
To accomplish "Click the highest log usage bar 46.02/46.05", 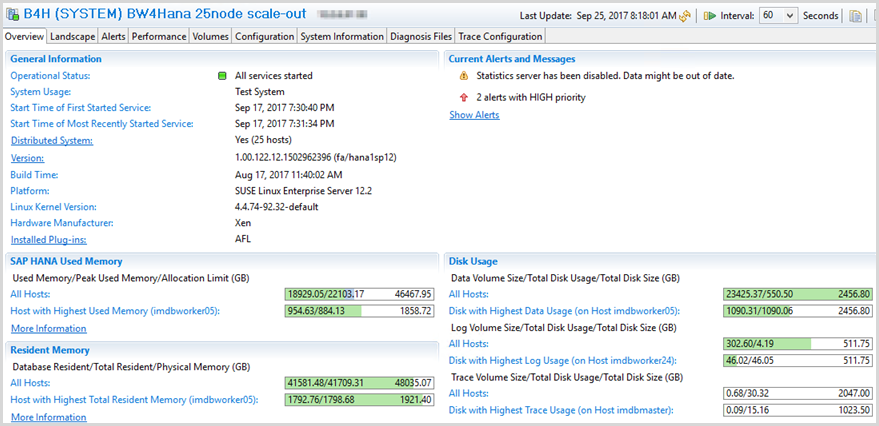I will coord(798,360).
